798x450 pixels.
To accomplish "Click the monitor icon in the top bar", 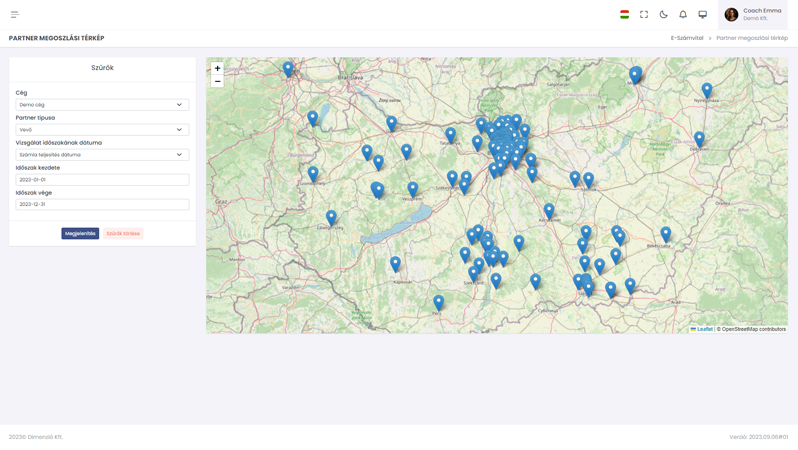I will (x=702, y=15).
